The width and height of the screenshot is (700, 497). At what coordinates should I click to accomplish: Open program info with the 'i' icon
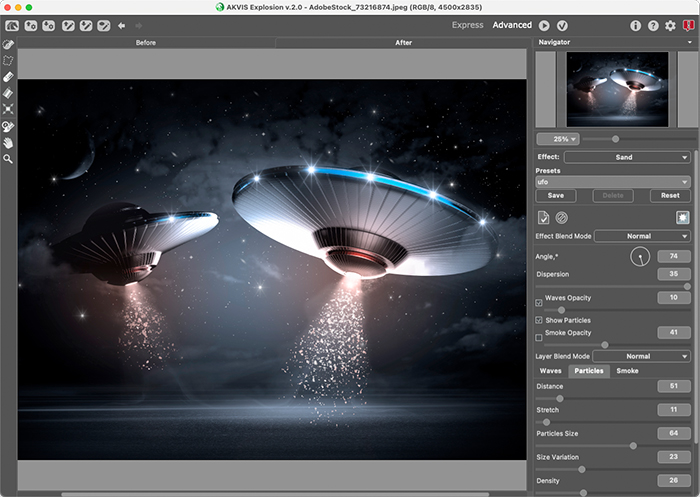tap(635, 25)
